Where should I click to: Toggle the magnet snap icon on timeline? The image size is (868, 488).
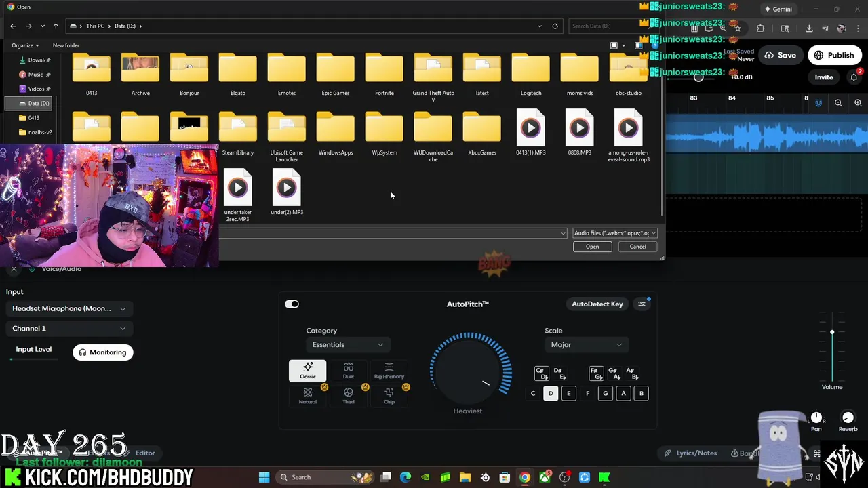818,103
